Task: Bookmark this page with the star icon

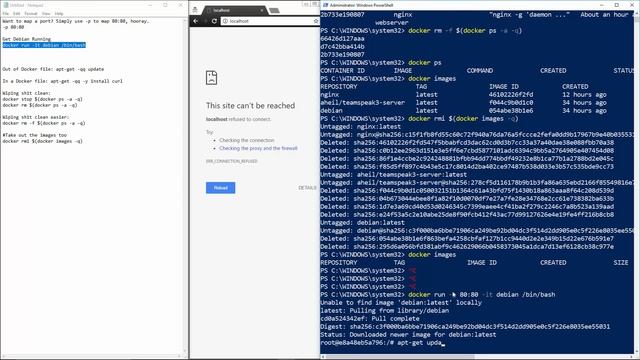Action: click(316, 21)
